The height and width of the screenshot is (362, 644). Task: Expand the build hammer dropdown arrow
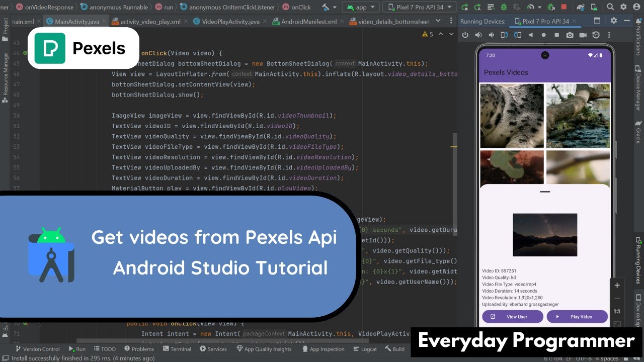(335, 8)
